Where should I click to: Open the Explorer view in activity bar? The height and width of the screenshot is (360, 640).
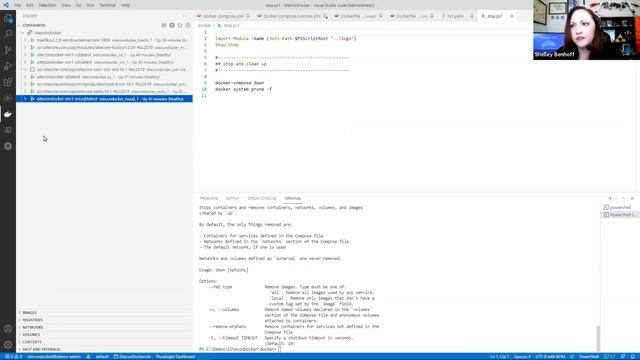pos(8,18)
